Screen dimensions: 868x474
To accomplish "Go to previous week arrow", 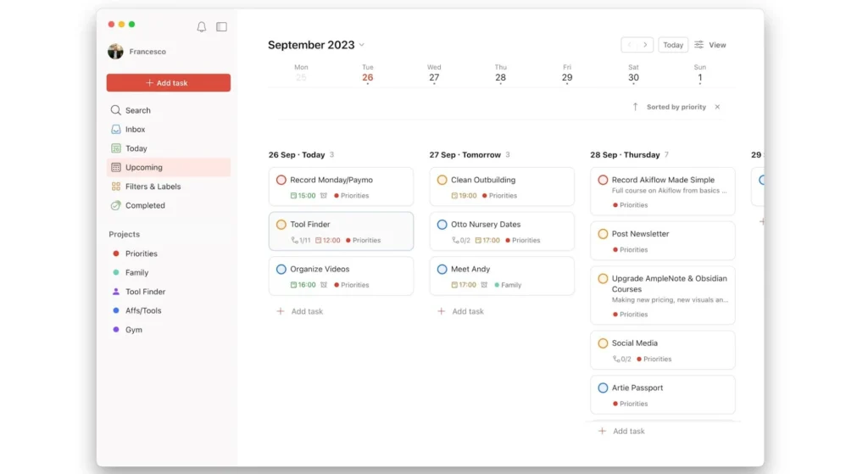I will coord(630,45).
